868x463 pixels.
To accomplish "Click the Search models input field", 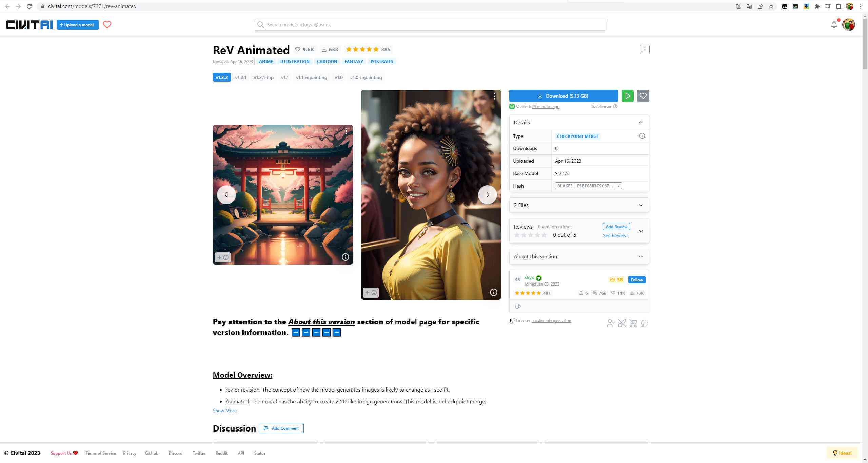I will point(430,25).
